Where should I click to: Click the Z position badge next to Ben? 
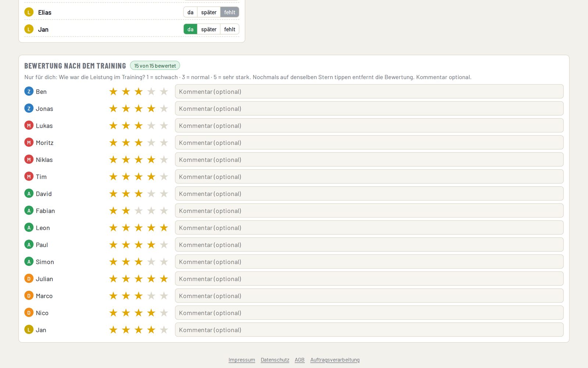pos(29,91)
